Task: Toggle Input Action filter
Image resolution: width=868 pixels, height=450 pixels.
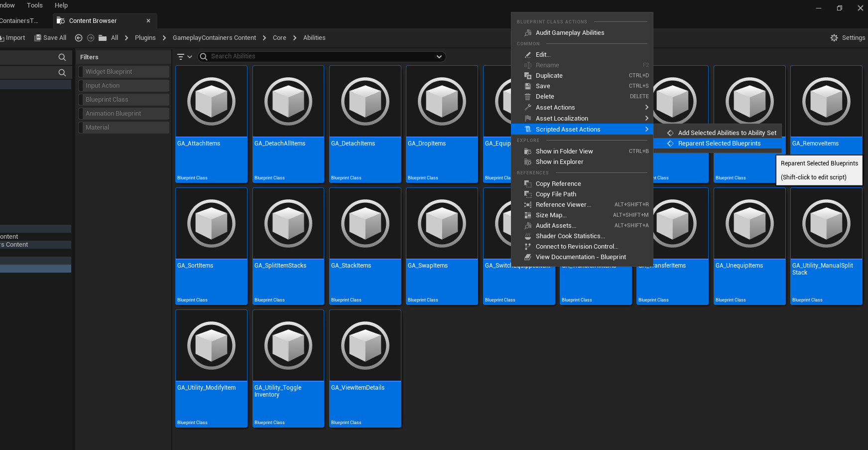Action: tap(124, 86)
